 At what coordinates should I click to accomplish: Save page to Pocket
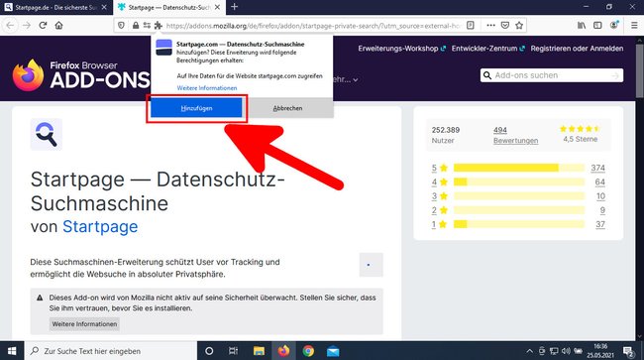point(505,26)
